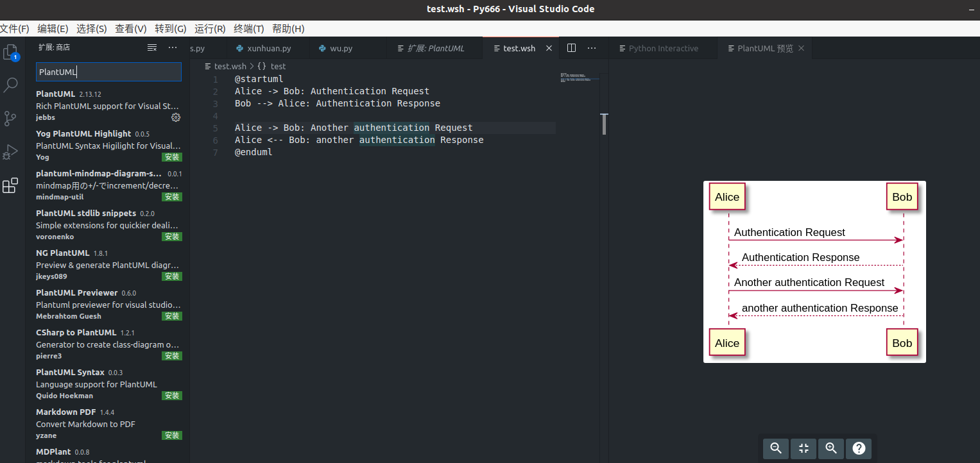The height and width of the screenshot is (463, 980).
Task: Open PlantUML preview help
Action: 859,448
